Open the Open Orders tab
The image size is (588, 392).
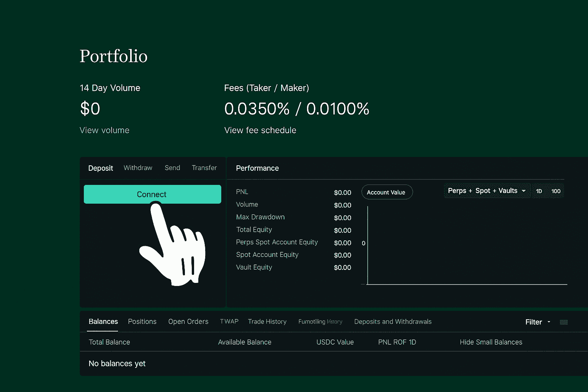pos(188,322)
